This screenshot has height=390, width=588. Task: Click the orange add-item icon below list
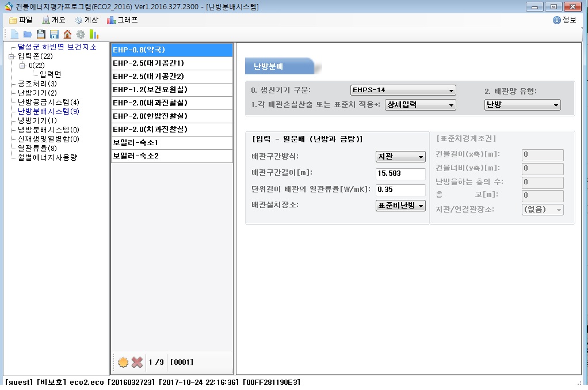[x=123, y=362]
